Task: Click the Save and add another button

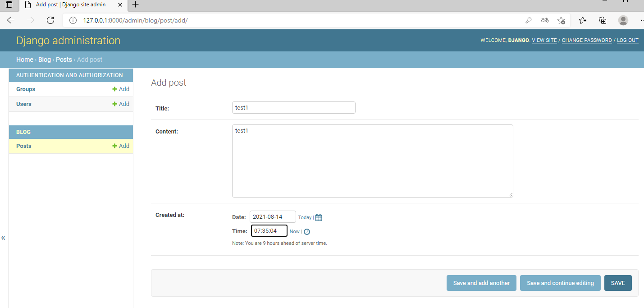Action: (481, 283)
